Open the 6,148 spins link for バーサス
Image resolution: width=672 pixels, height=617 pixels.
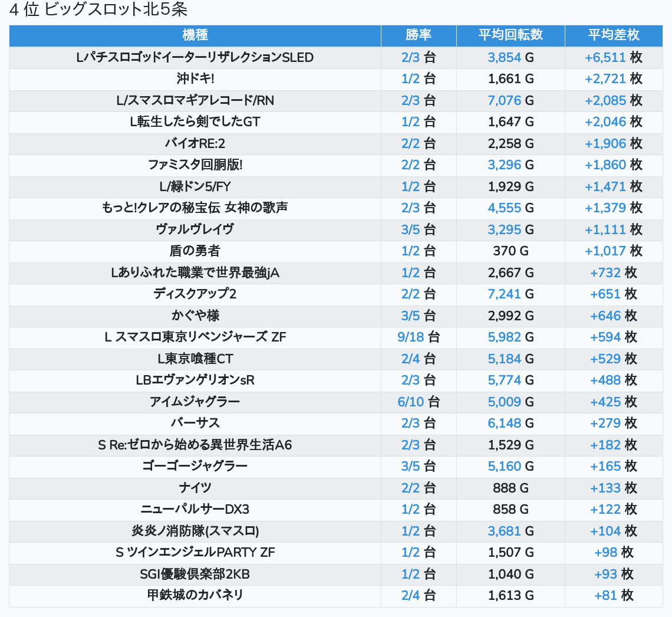point(504,423)
